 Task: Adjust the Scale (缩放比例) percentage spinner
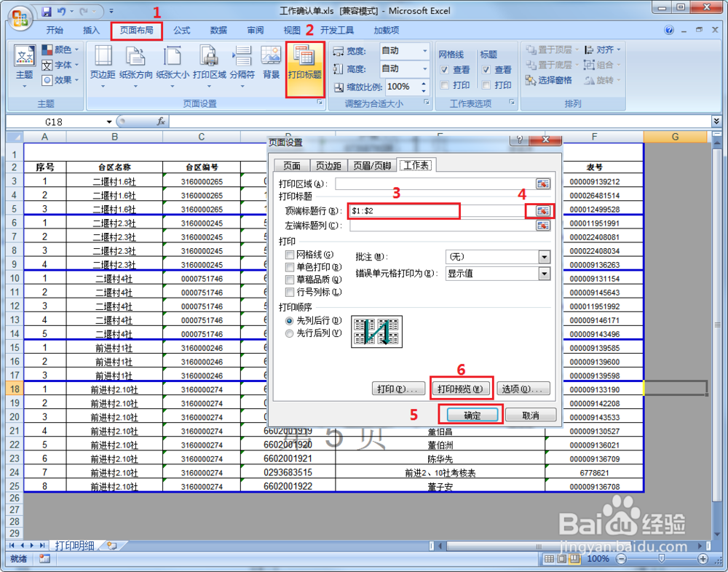tap(424, 87)
